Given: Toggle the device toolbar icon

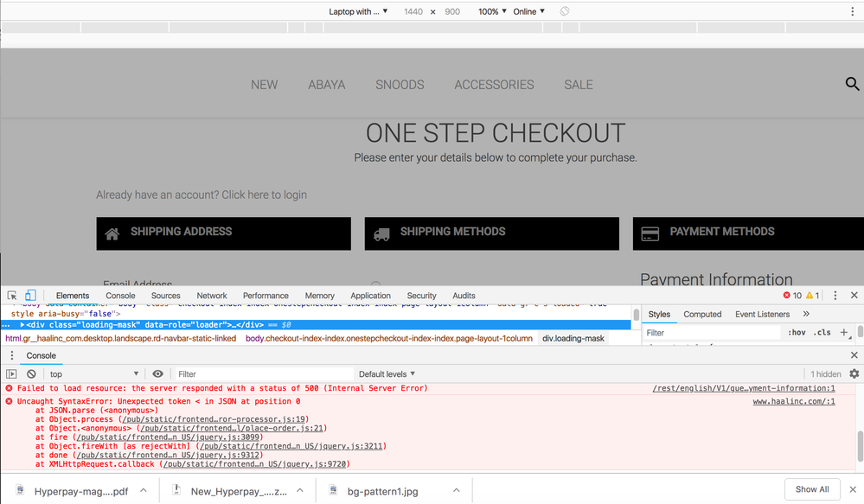Looking at the screenshot, I should pos(30,296).
